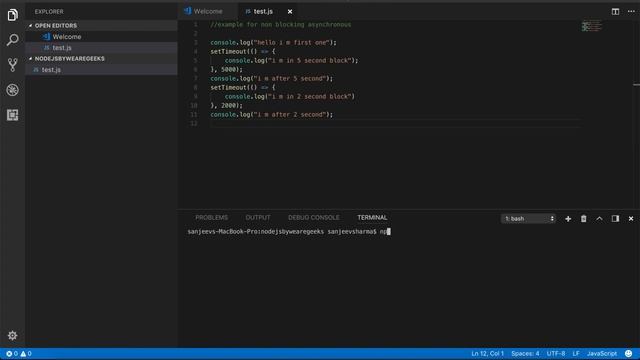This screenshot has height=360, width=640.
Task: Click the code minimap preview
Action: coord(591,26)
